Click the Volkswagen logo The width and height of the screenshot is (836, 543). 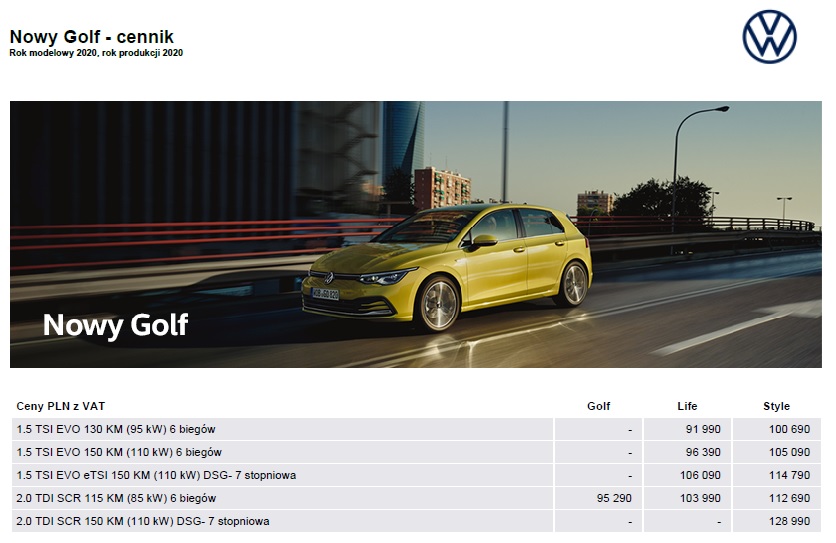coord(769,37)
